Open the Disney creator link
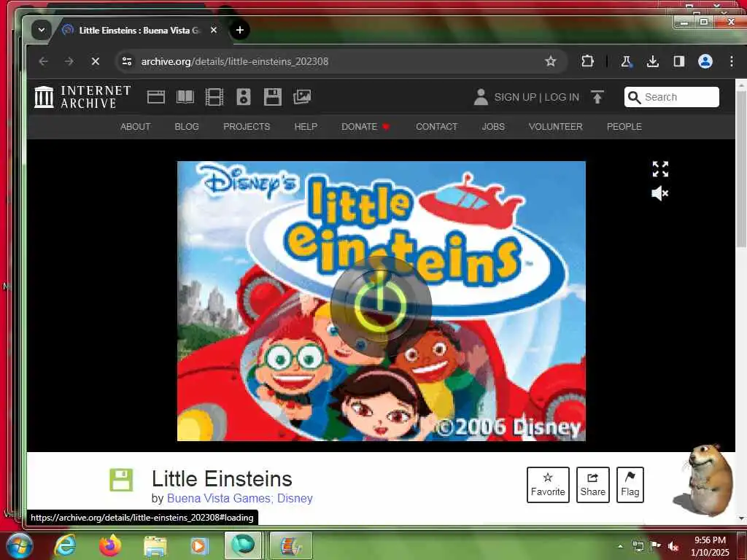The height and width of the screenshot is (560, 747). [x=295, y=499]
